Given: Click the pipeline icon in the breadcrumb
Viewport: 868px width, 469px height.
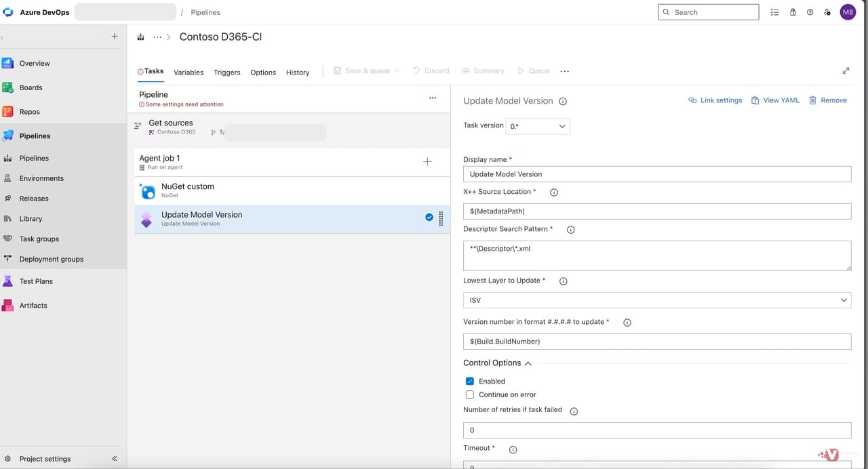Looking at the screenshot, I should pyautogui.click(x=141, y=37).
